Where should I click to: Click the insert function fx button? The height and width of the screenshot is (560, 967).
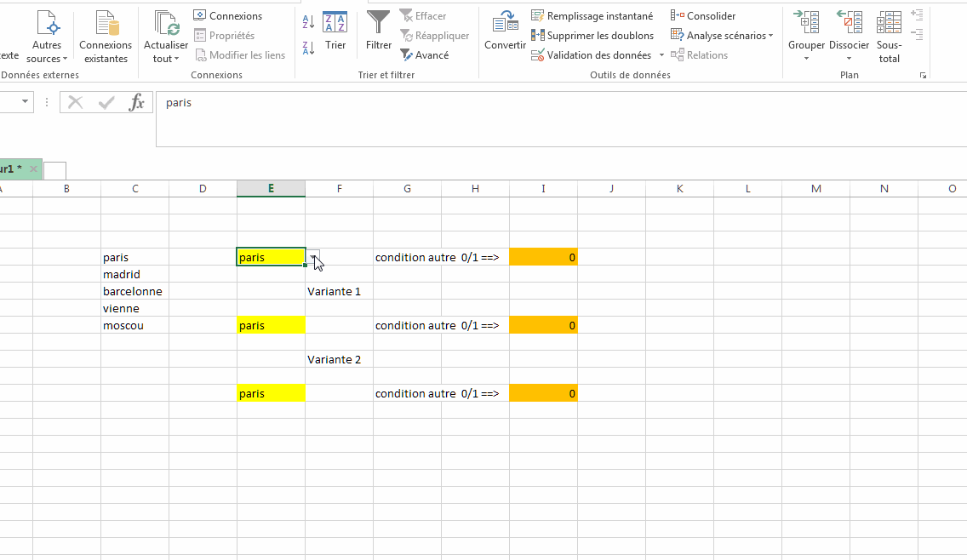tap(136, 103)
